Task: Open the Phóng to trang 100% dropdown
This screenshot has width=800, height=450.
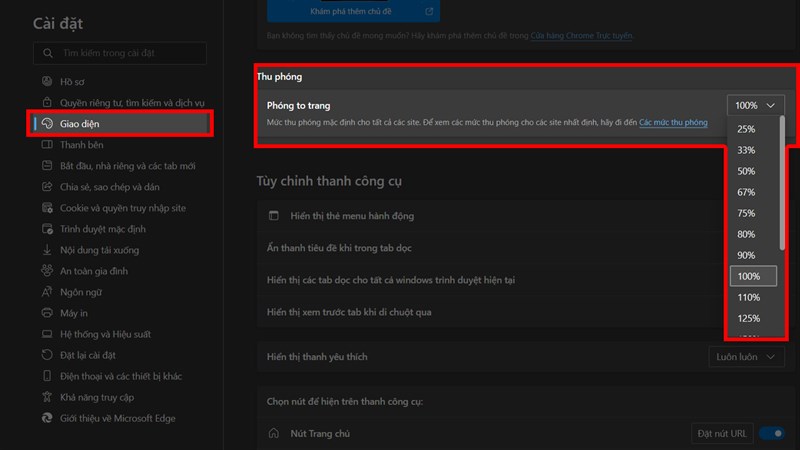Action: point(756,105)
